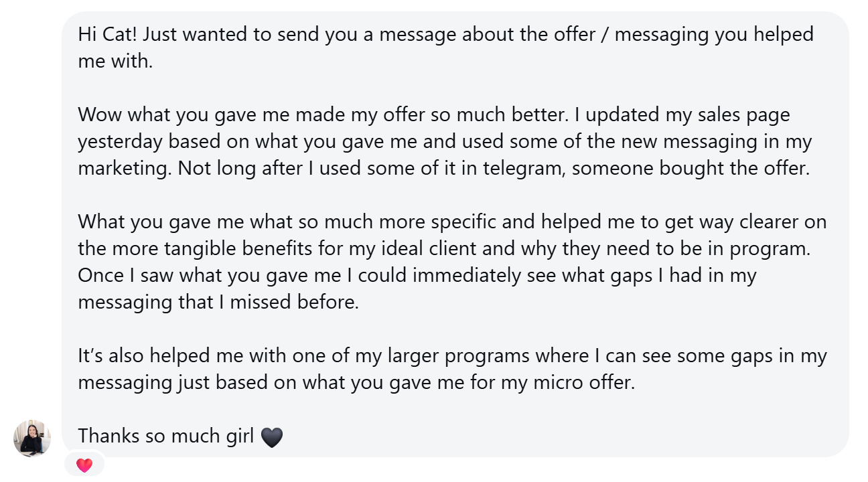Click the black heart emoji in message
868x482 pixels.
(x=271, y=437)
